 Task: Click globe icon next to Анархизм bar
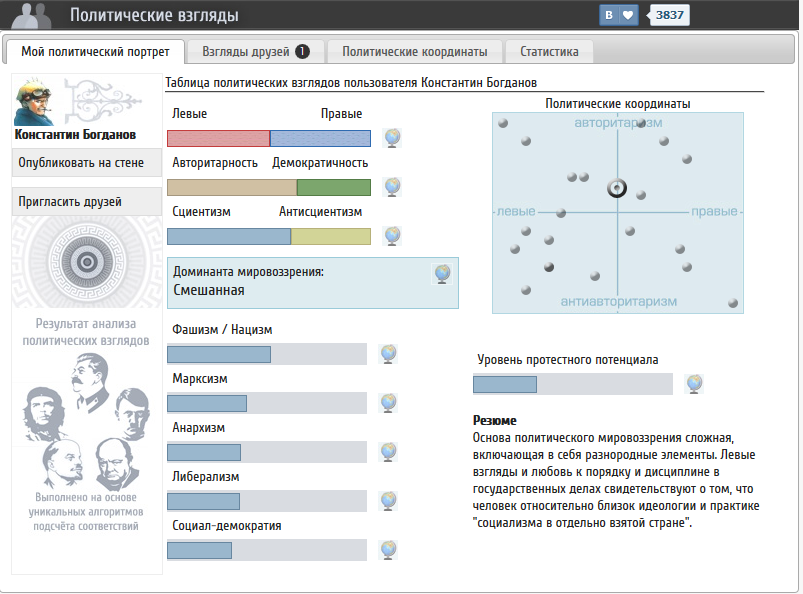[x=389, y=452]
